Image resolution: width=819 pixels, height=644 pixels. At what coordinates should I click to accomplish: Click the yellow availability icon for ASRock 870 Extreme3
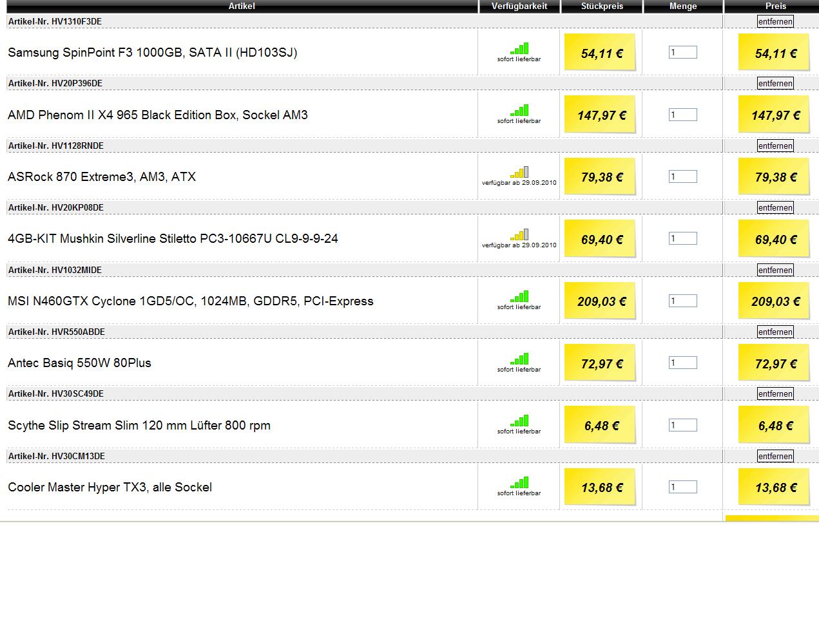[519, 173]
